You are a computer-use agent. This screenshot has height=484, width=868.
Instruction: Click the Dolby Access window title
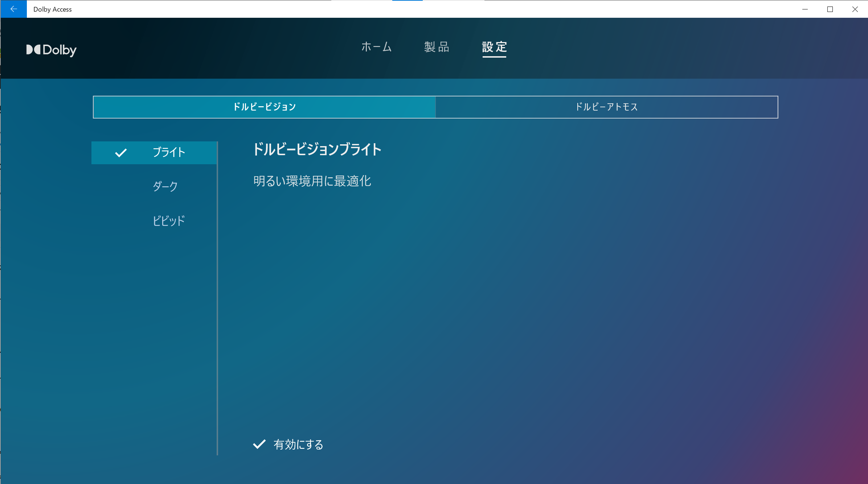(x=53, y=9)
